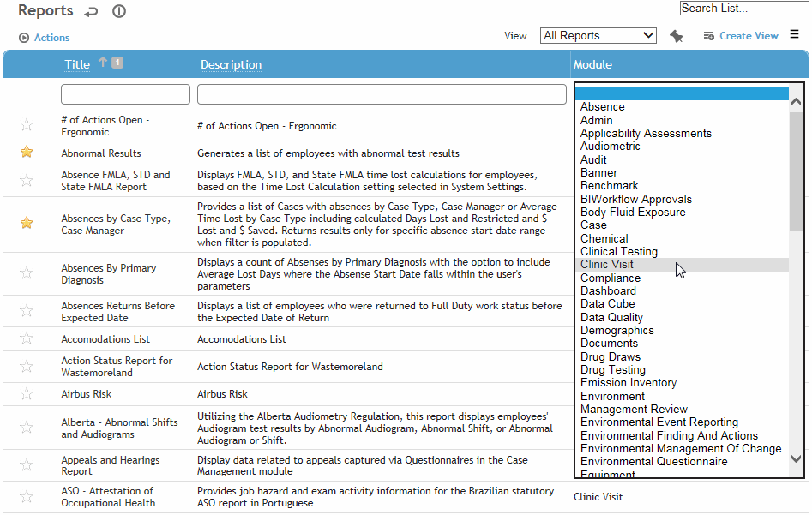Image resolution: width=812 pixels, height=515 pixels.
Task: Click the Module list scroll down arrow
Action: [796, 458]
